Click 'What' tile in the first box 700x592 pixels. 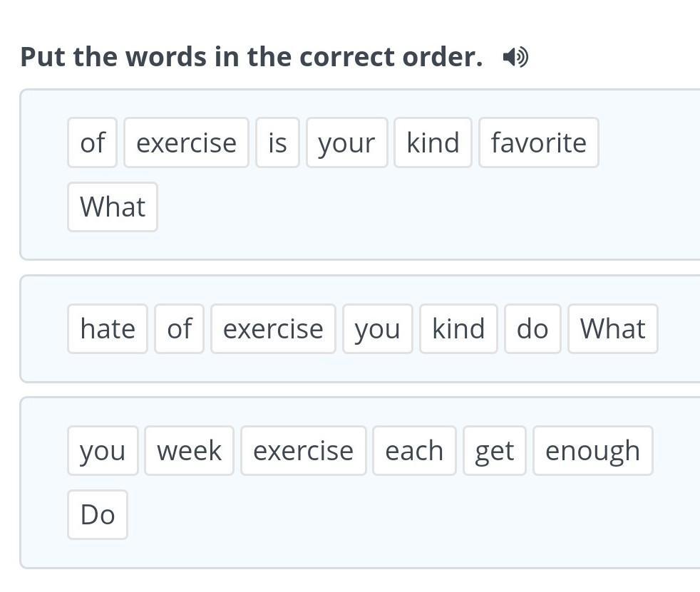click(x=113, y=207)
